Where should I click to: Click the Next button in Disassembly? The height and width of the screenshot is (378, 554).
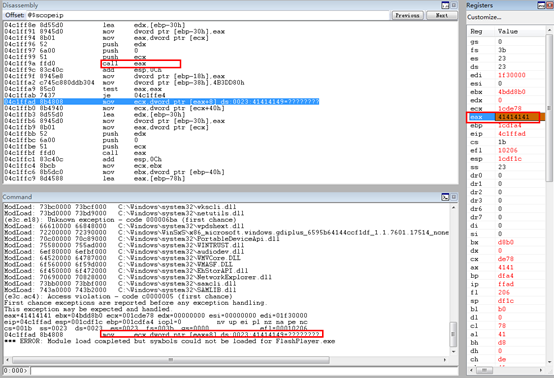click(442, 16)
